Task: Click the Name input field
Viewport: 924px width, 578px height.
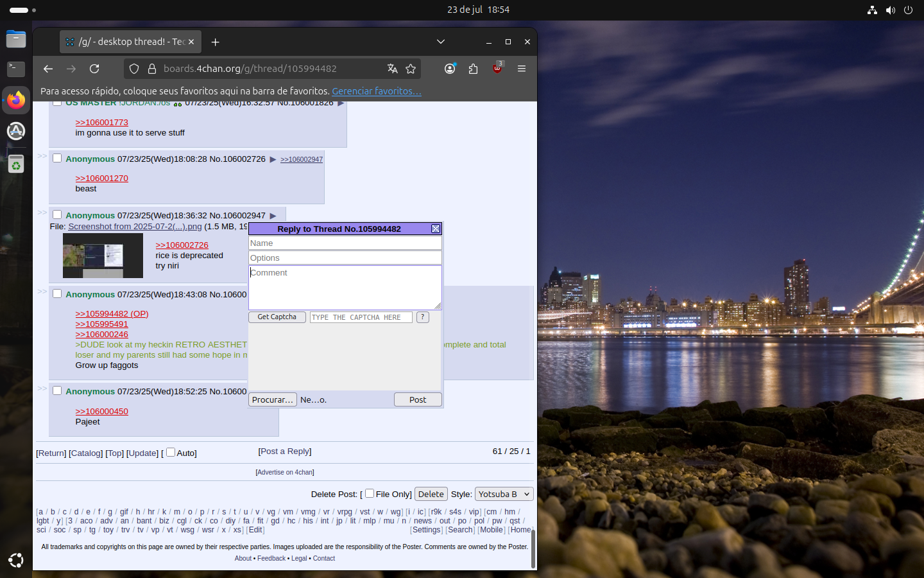Action: pos(345,243)
